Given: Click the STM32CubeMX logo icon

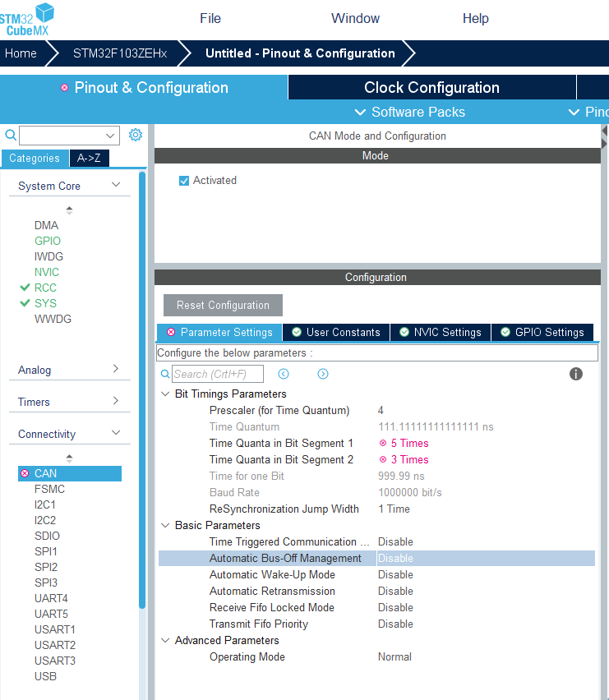Looking at the screenshot, I should 27,19.
